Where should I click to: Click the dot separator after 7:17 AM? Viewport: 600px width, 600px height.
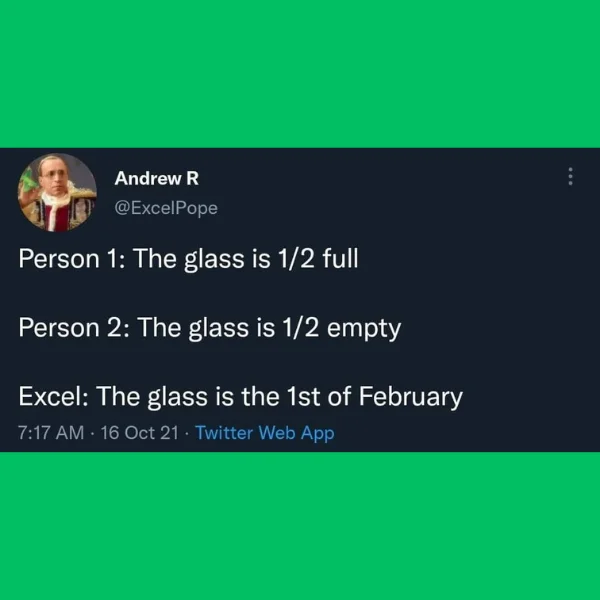point(92,434)
